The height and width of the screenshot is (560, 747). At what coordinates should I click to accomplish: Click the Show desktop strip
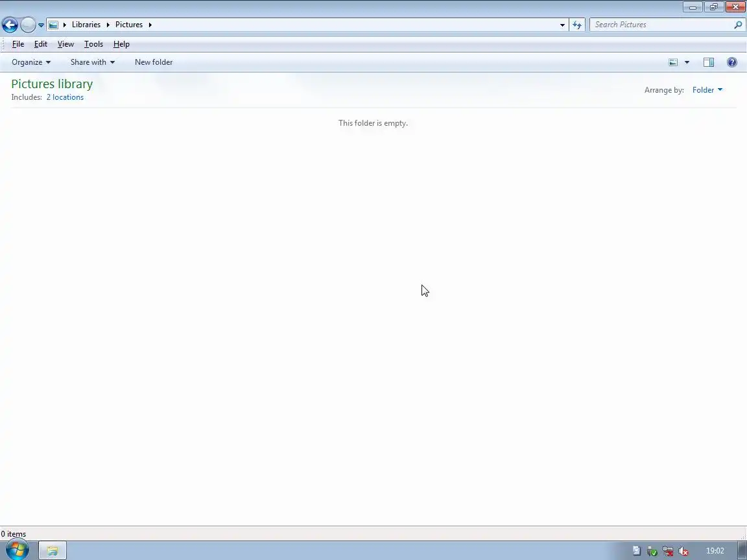pyautogui.click(x=742, y=551)
